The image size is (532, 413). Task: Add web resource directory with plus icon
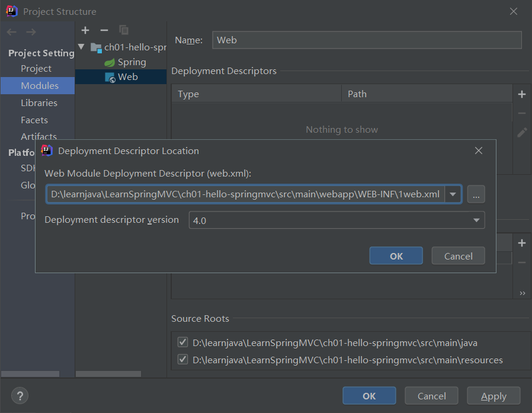point(522,243)
